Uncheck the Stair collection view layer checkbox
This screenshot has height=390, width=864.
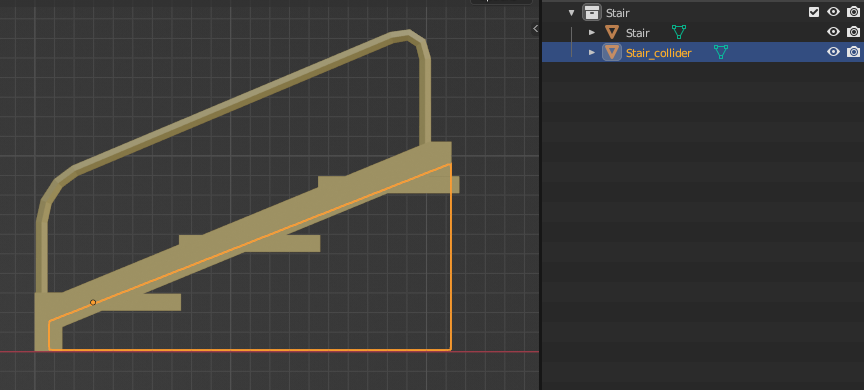[814, 12]
